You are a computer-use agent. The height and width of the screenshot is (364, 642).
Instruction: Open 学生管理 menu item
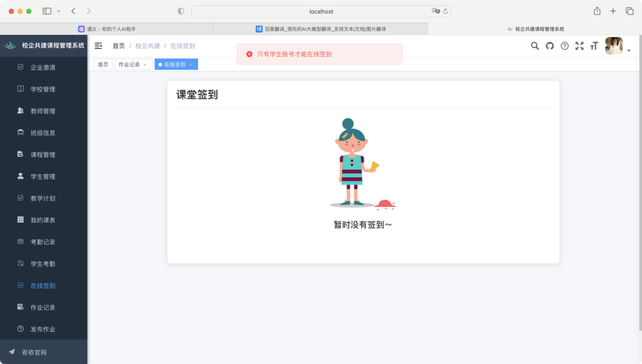coord(43,176)
